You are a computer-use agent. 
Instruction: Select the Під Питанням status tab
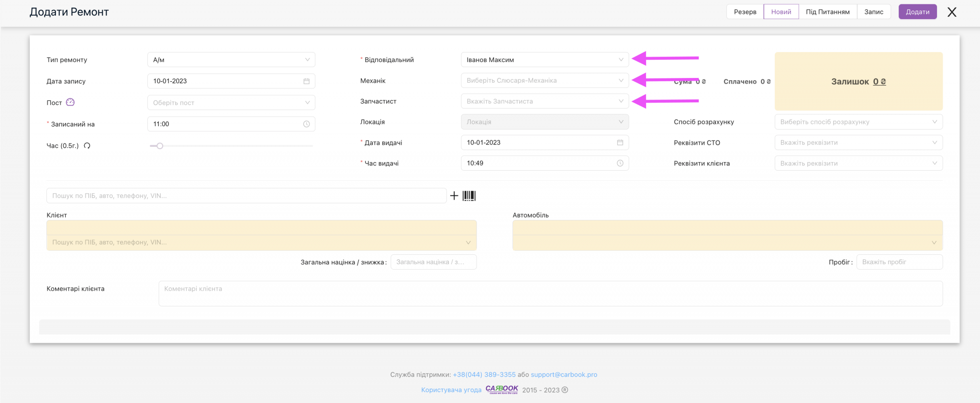[x=827, y=12]
